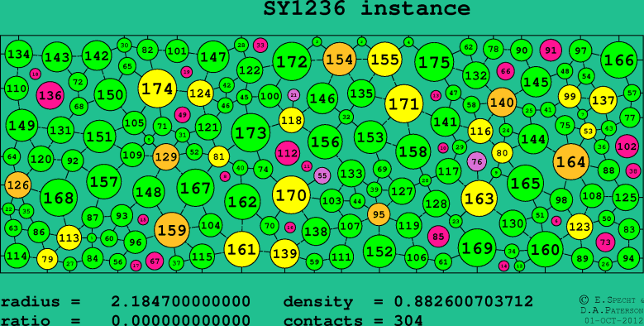Select the green circle labeled 134
Image resolution: width=644 pixels, height=326 pixels.
coord(19,54)
